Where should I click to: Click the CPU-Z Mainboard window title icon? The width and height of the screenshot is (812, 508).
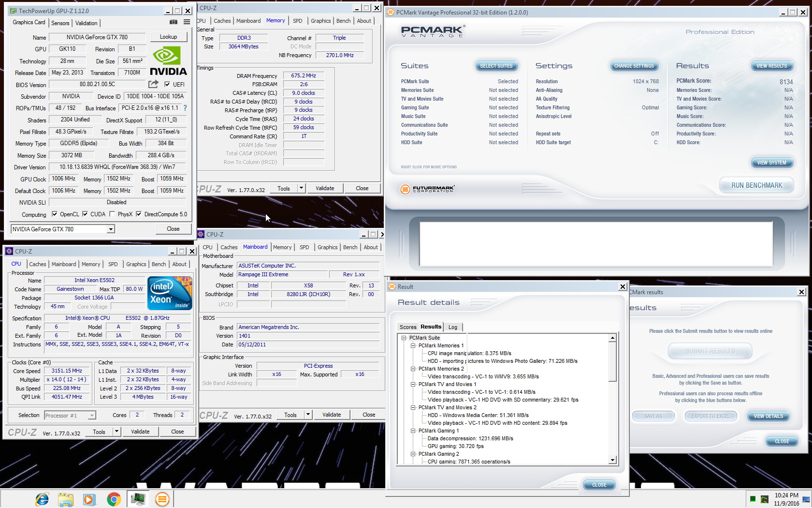point(201,234)
